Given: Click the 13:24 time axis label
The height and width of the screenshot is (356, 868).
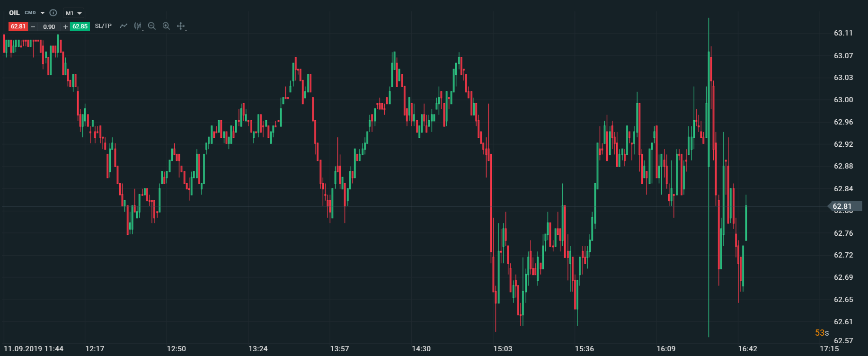Looking at the screenshot, I should (258, 349).
